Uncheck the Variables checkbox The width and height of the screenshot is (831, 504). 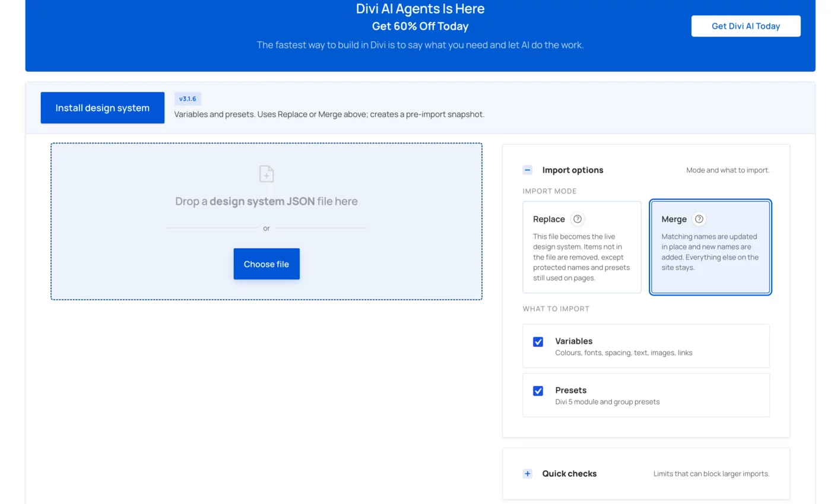pyautogui.click(x=538, y=342)
